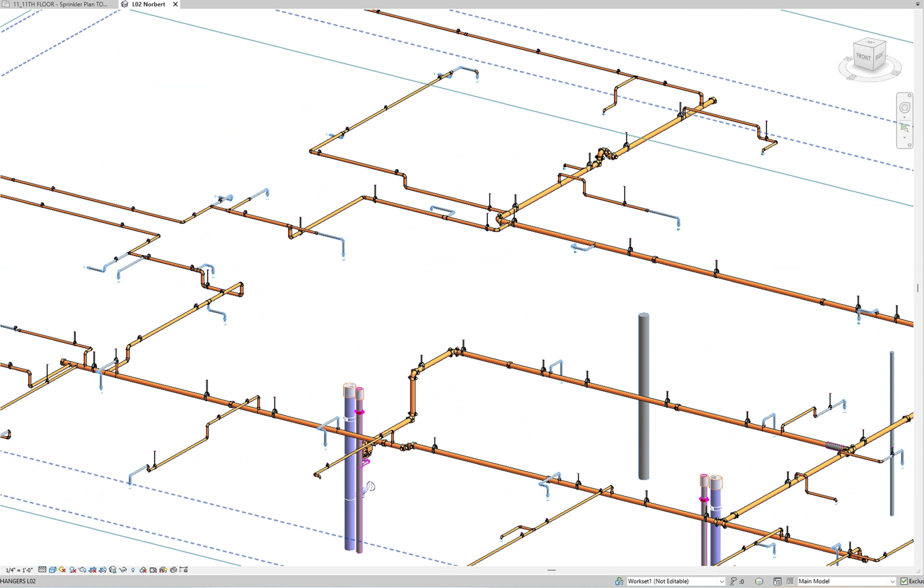Viewport: 924px width, 588px height.
Task: Open the Steering Wheels navigation tool
Action: click(905, 108)
